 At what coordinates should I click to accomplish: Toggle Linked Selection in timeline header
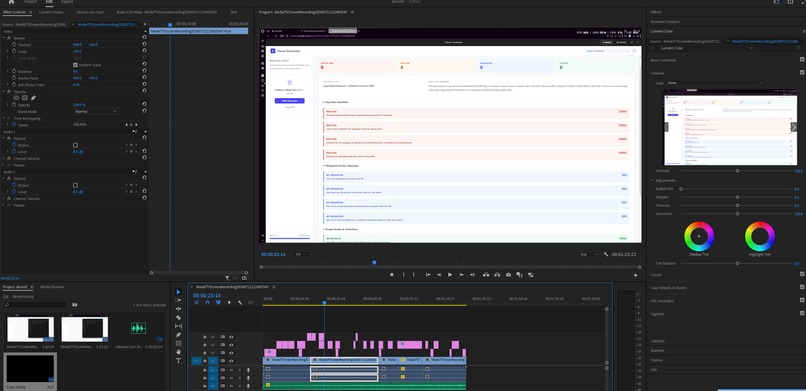click(x=218, y=303)
